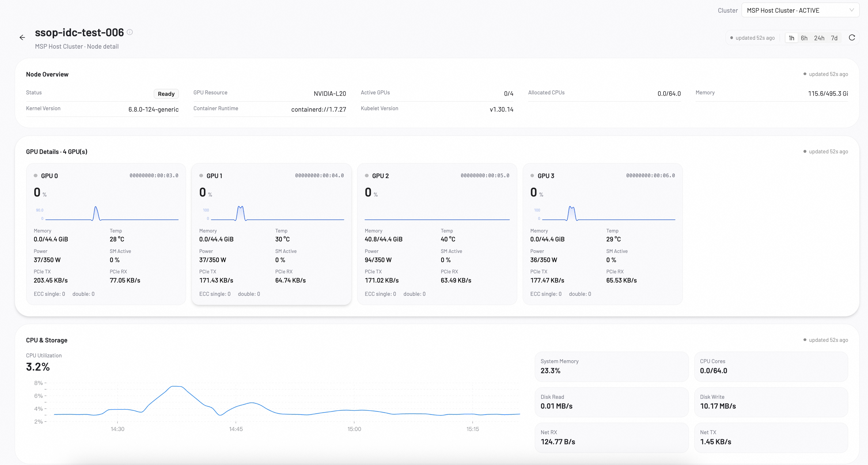
Task: Click the 3.2% CPU utilization value
Action: pos(38,367)
